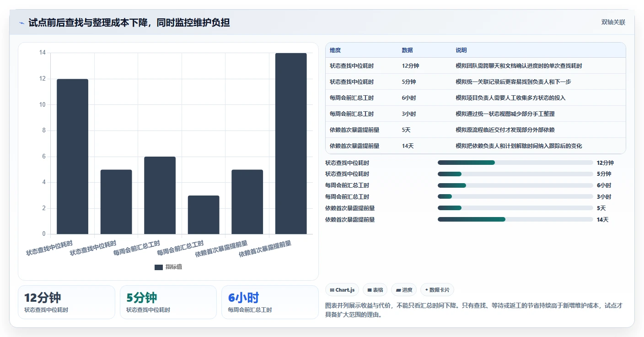644x337 pixels.
Task: Click table cell 模拟原流程临近交付才发现部分外部依赖
Action: (x=505, y=130)
